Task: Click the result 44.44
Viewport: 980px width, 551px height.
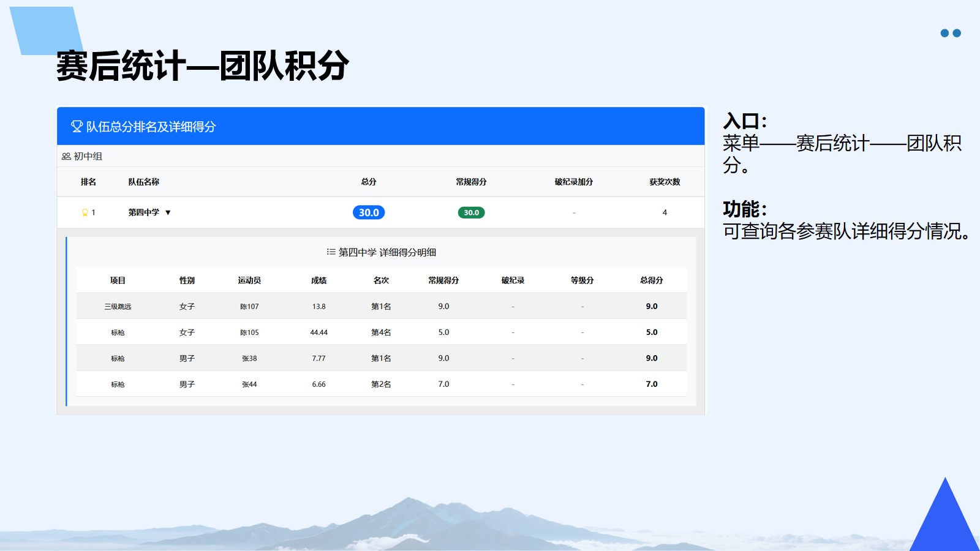Action: pos(318,332)
